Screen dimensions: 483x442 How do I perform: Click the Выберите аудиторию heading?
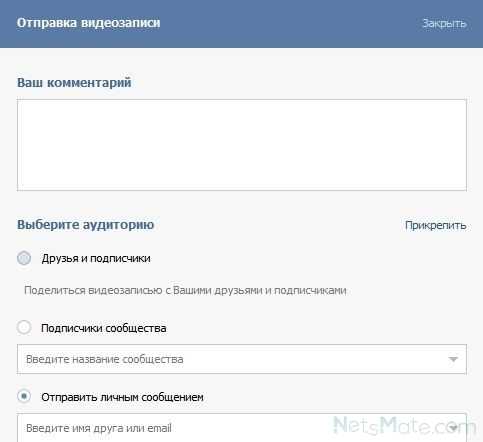click(x=86, y=225)
